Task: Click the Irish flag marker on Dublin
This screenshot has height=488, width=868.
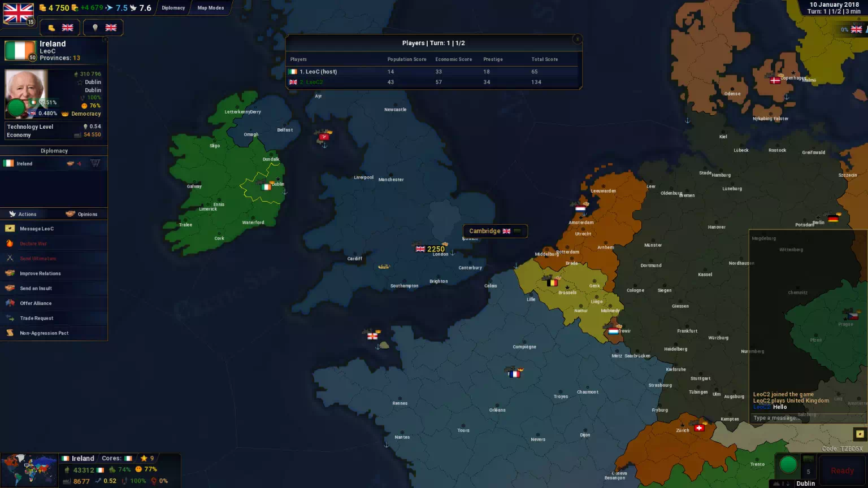Action: coord(266,187)
